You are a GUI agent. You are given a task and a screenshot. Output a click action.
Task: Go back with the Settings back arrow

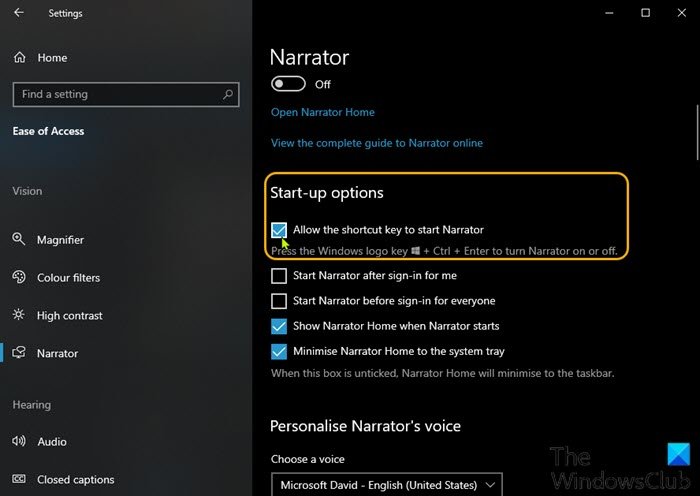(19, 13)
